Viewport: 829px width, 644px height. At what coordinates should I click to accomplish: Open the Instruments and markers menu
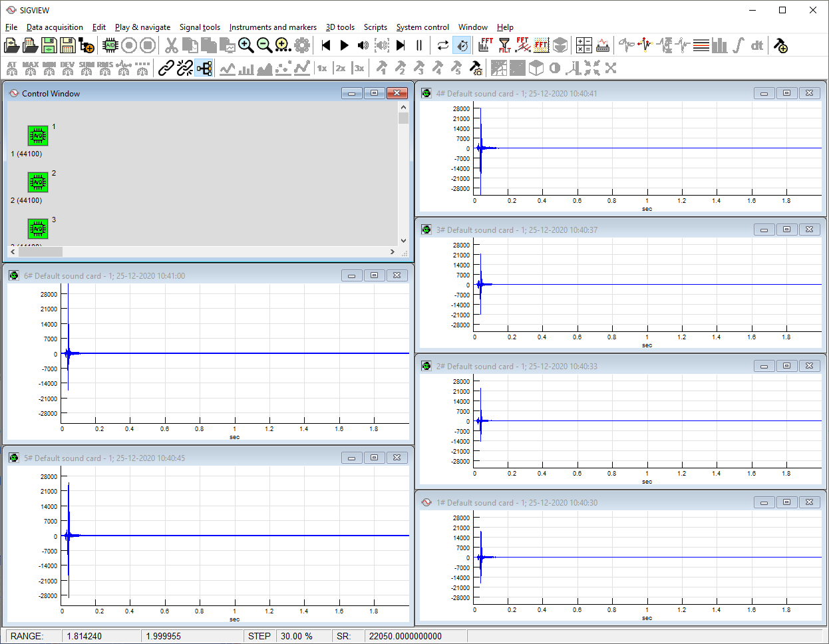[273, 27]
